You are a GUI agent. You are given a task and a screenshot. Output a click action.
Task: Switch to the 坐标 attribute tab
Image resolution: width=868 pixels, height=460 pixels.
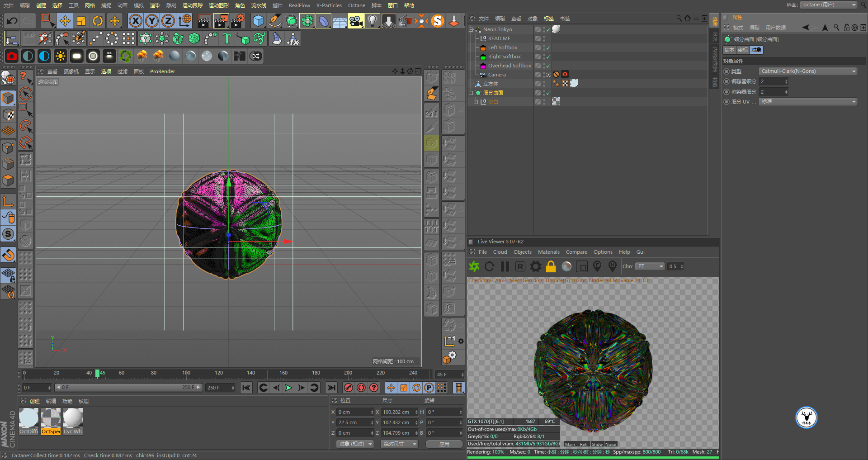(x=743, y=50)
